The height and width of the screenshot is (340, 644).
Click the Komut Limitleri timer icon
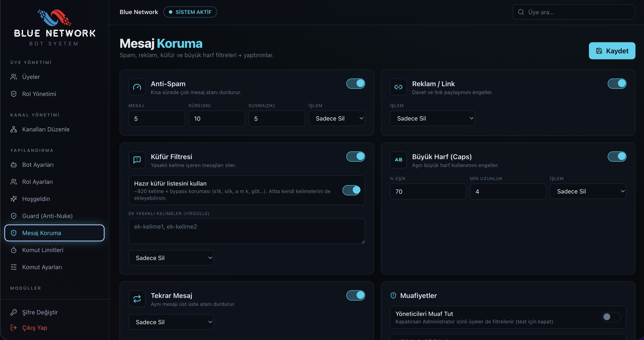14,250
